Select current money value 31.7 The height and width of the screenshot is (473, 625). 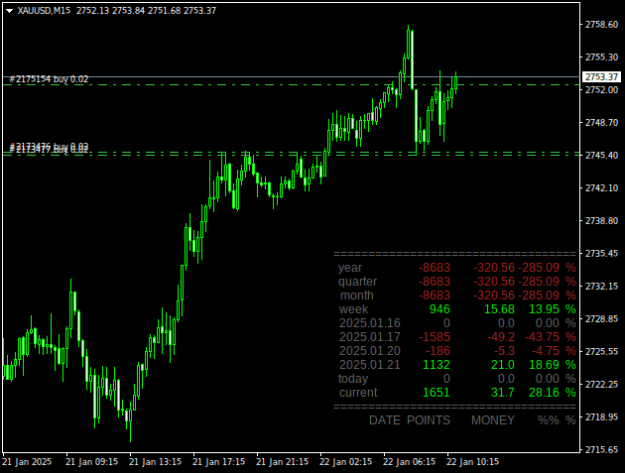(503, 393)
